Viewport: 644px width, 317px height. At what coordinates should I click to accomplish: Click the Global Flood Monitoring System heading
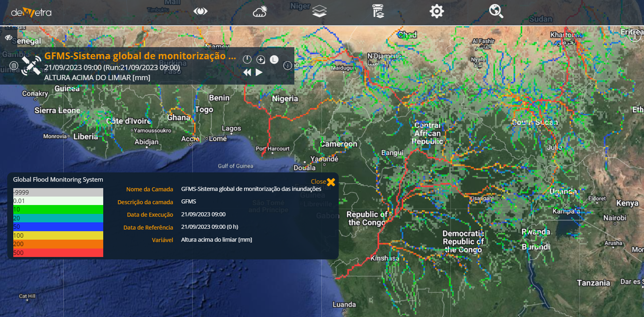[x=58, y=180]
